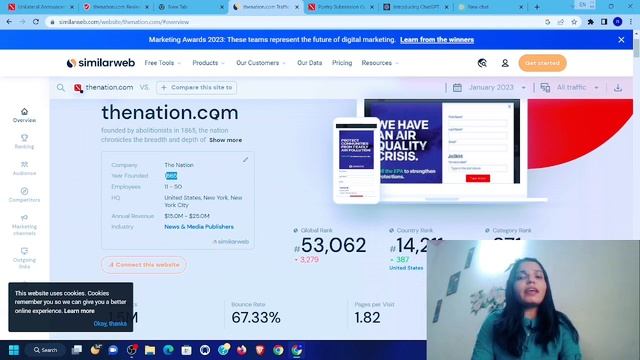Open a new browser tab

pyautogui.click(x=537, y=7)
